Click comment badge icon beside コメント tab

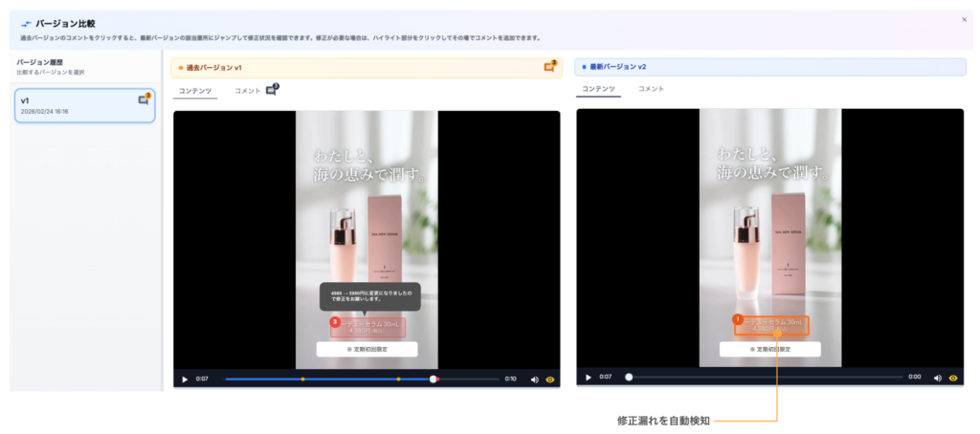pyautogui.click(x=272, y=90)
